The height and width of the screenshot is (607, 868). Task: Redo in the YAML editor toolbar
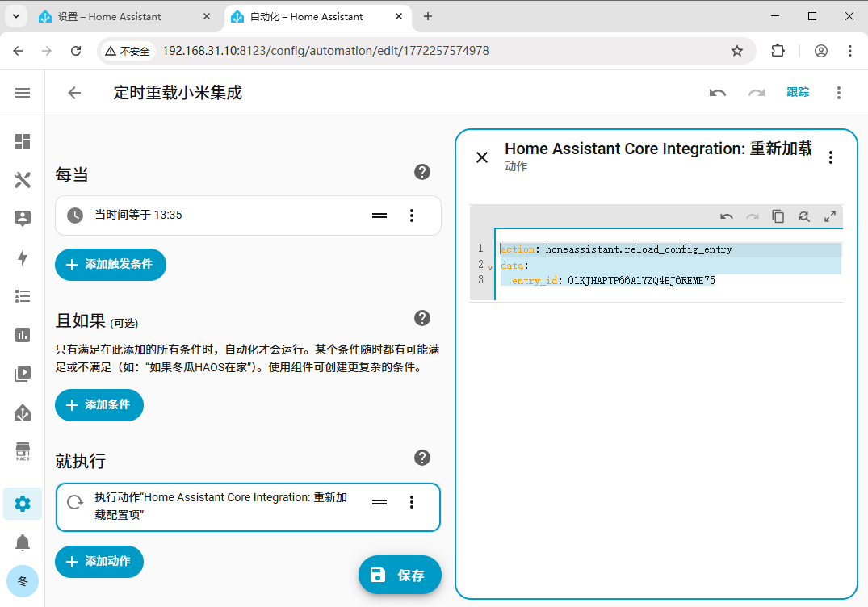[x=753, y=216]
